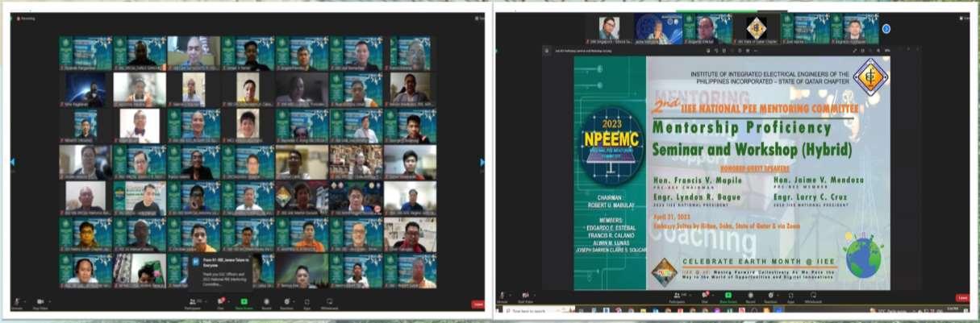
Task: Open Chat in the left Zoom window
Action: click(x=220, y=303)
